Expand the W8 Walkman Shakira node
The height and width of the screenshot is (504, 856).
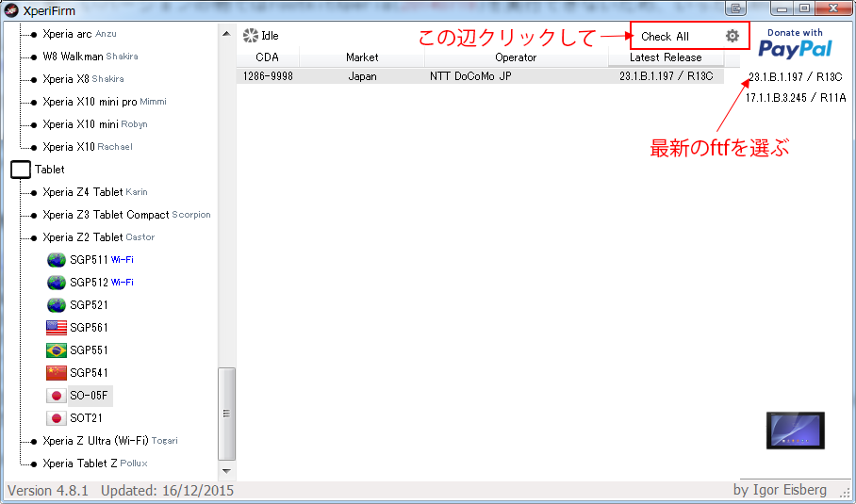click(91, 57)
